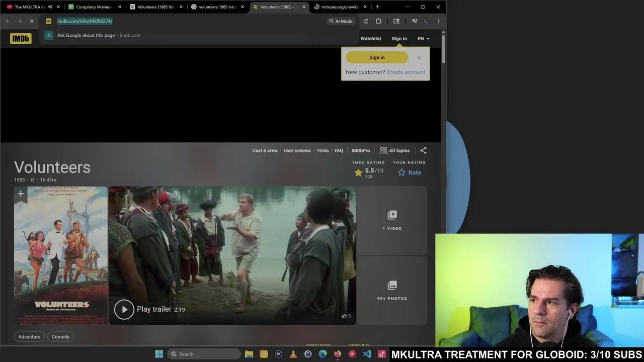
Task: Open the 4K downloader taskbar icon
Action: tap(278, 354)
